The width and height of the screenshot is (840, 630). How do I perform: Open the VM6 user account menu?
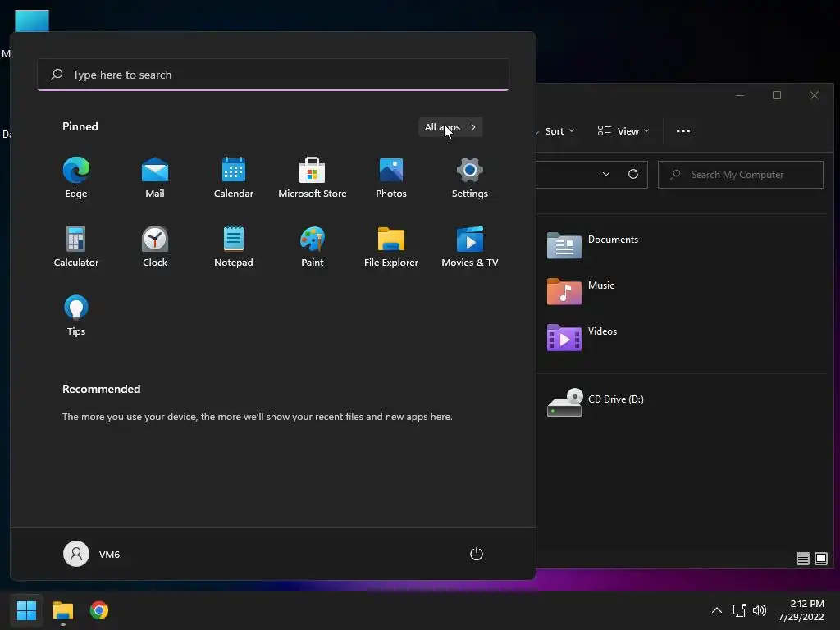click(92, 554)
